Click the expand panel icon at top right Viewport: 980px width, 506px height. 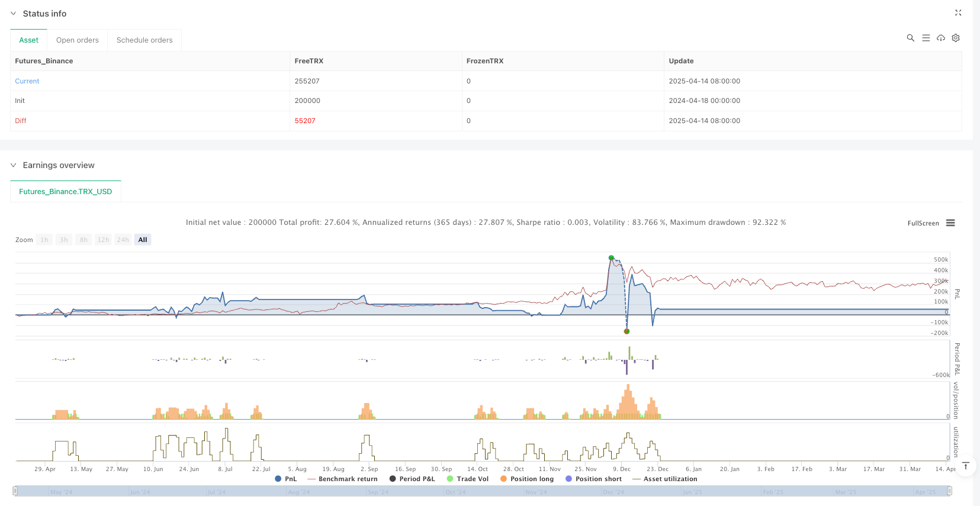(x=957, y=13)
